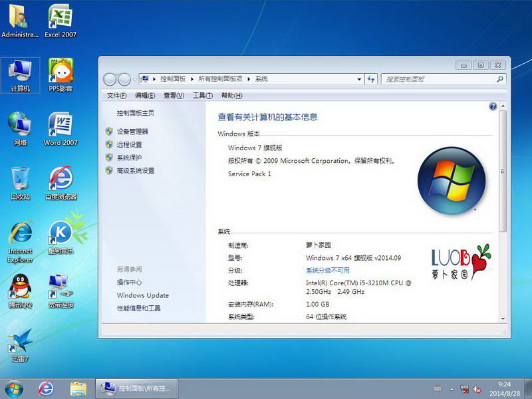Click the address bar refresh icon
The image size is (532, 399).
[x=371, y=79]
